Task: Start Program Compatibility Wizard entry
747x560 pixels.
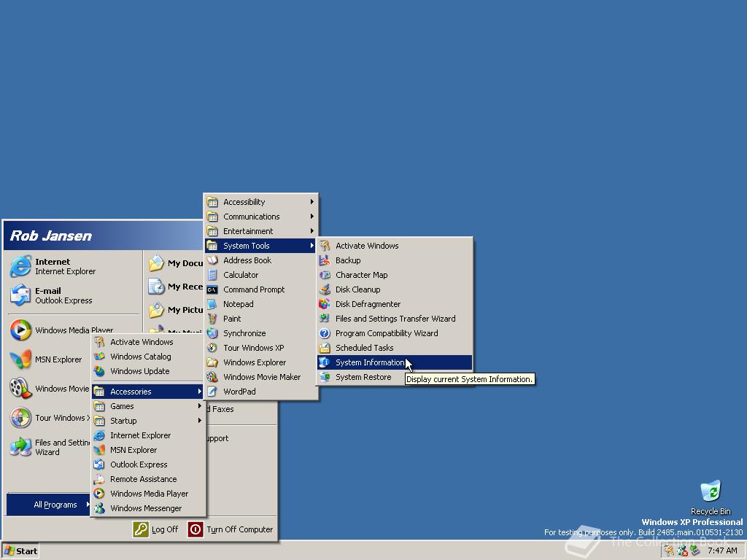Action: coord(395,333)
